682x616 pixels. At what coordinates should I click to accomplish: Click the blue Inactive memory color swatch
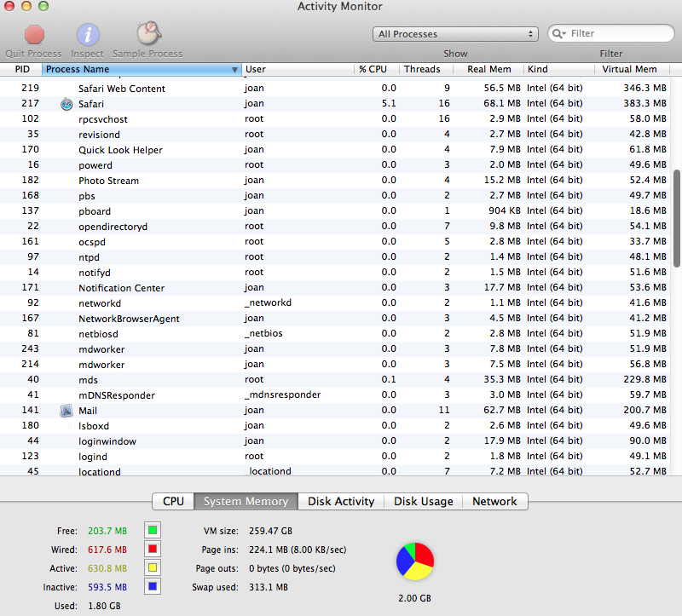click(x=153, y=586)
